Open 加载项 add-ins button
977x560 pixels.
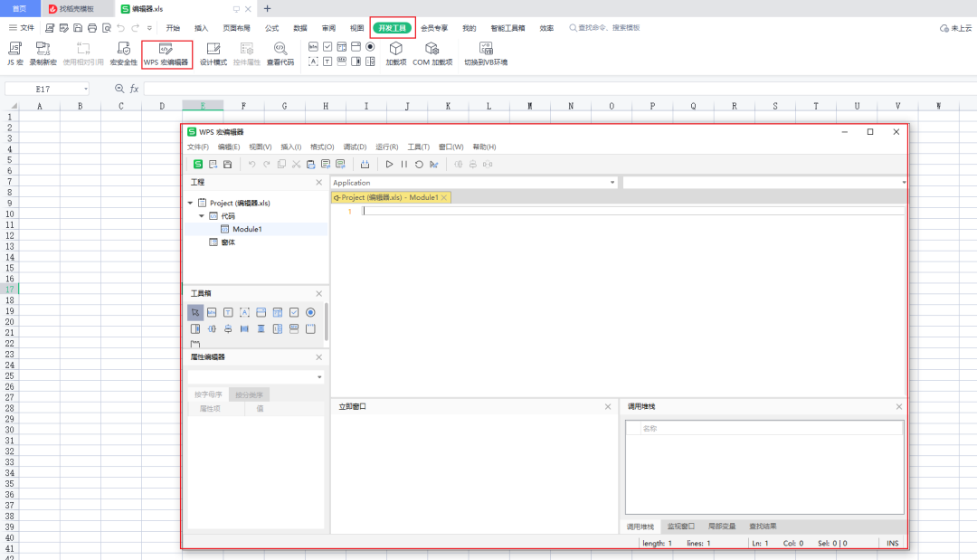click(395, 53)
